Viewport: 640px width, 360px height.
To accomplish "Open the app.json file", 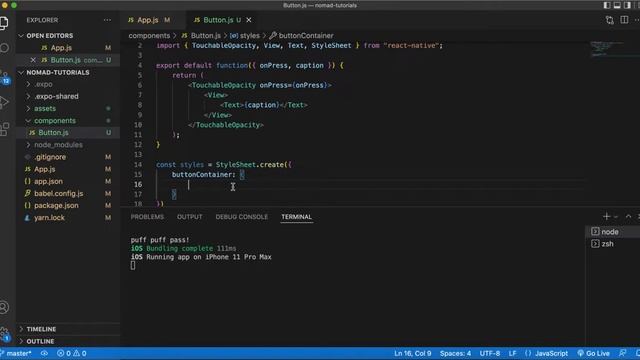I will [x=68, y=181].
